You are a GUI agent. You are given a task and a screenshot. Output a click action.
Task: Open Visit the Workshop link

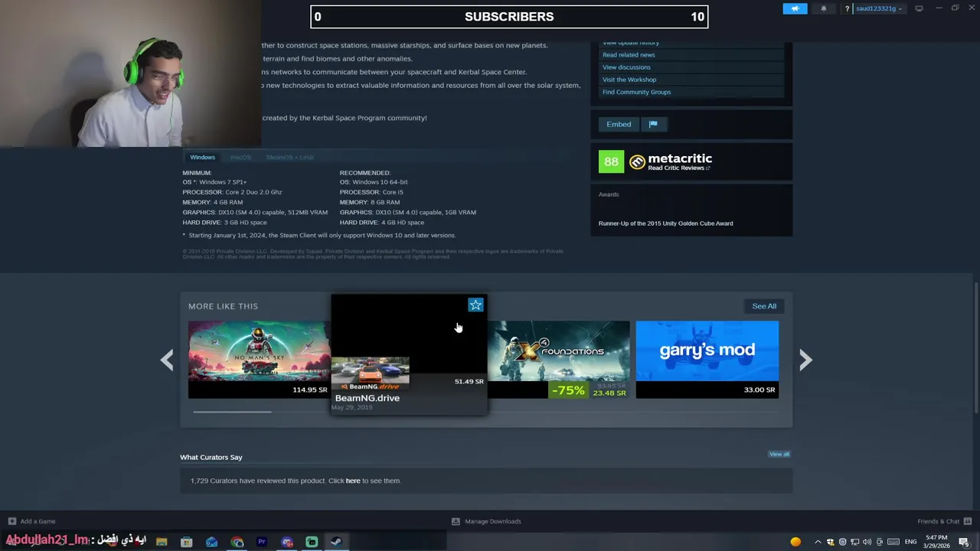[x=629, y=80]
